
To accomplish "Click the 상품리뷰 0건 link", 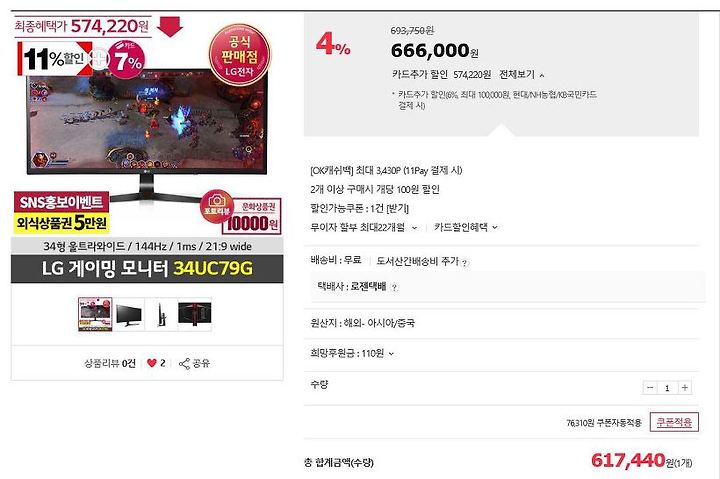I will 110,363.
